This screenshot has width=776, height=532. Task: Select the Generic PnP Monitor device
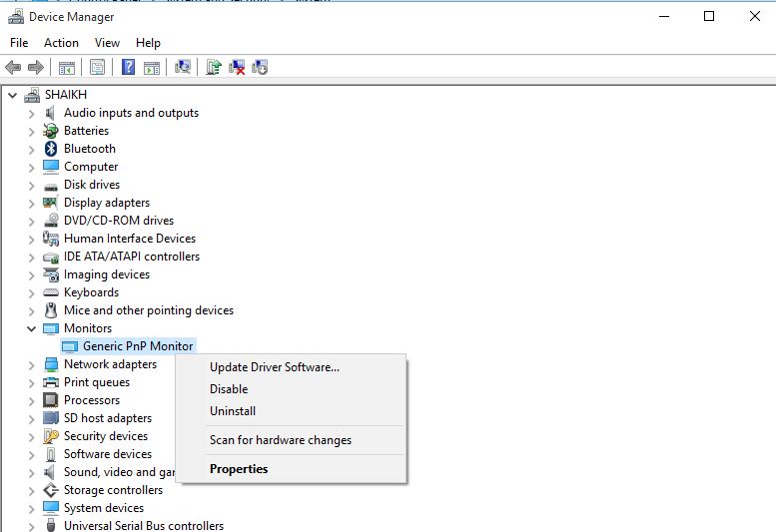pos(138,346)
